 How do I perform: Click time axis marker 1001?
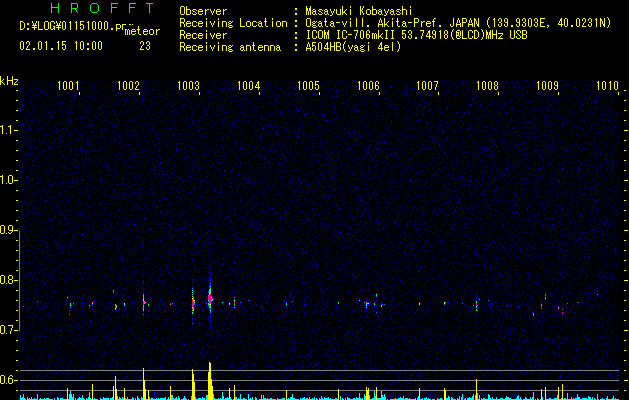(x=68, y=85)
